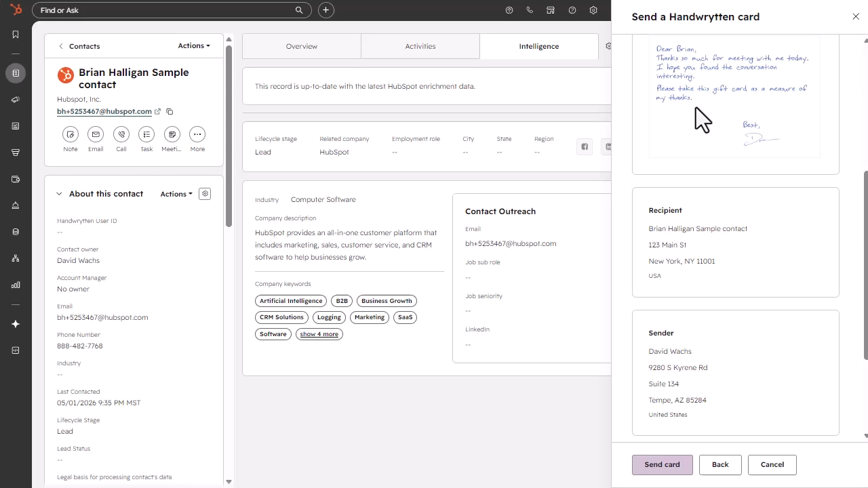Open the database stack sidebar icon

pyautogui.click(x=16, y=232)
